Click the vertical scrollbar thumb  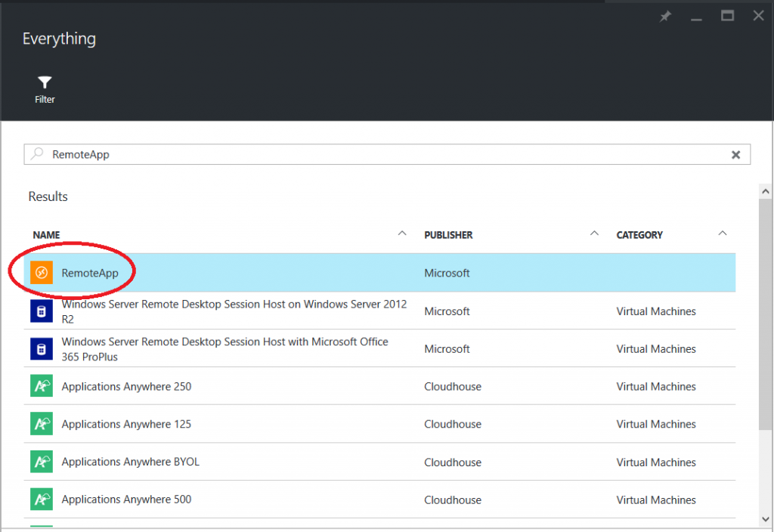tap(766, 315)
